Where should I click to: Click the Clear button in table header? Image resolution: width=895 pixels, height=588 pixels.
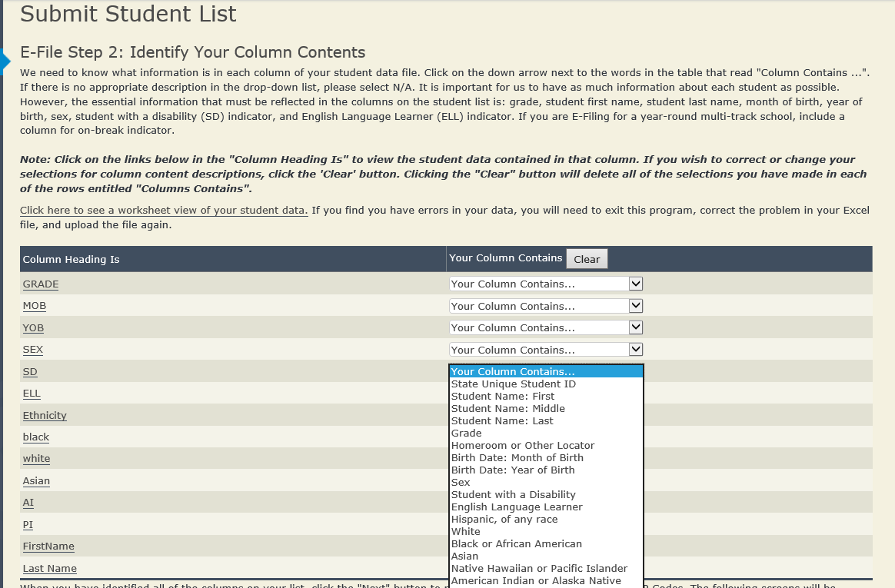[587, 259]
